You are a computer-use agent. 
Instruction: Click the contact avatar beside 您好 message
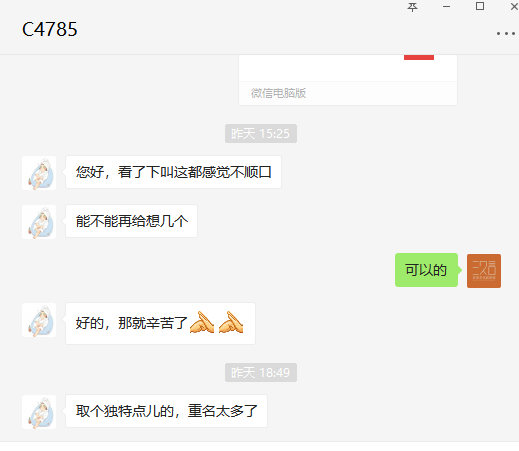39,173
